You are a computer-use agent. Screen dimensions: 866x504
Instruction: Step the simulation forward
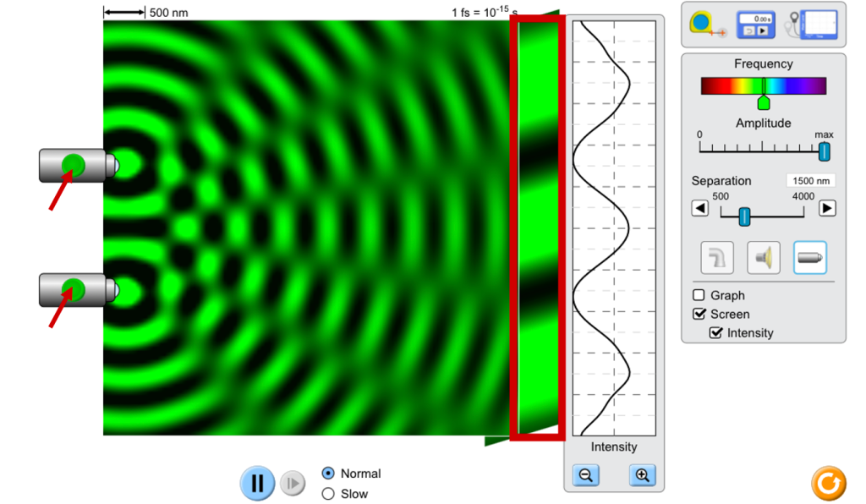(292, 484)
